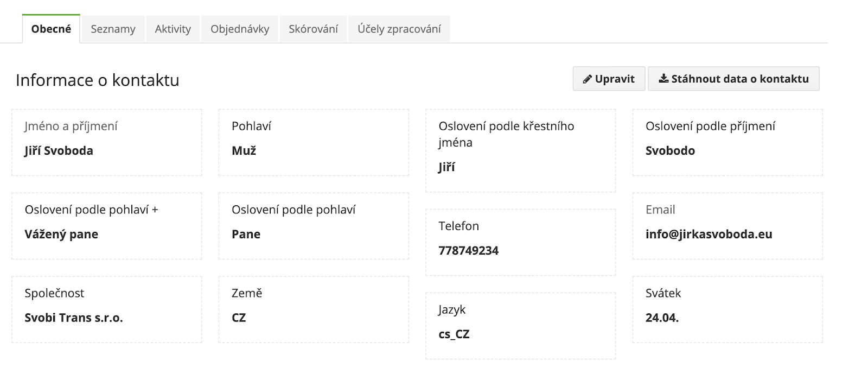
Task: Click the pencil icon on Upravit button
Action: (587, 79)
